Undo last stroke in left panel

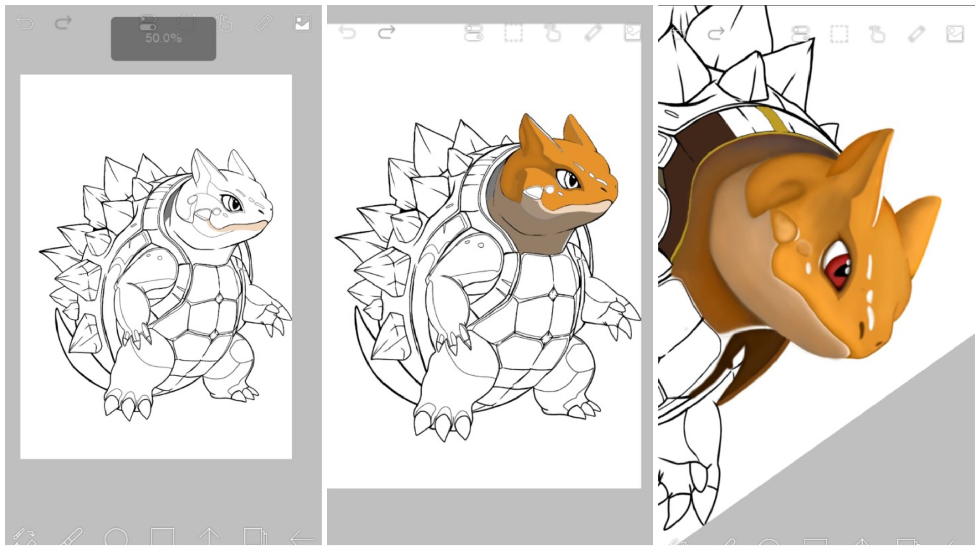coord(25,23)
